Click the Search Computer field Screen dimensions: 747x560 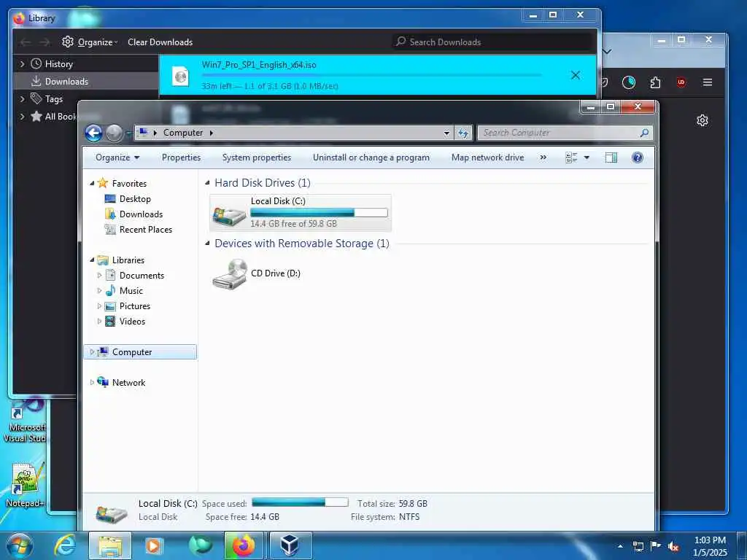[x=565, y=133]
